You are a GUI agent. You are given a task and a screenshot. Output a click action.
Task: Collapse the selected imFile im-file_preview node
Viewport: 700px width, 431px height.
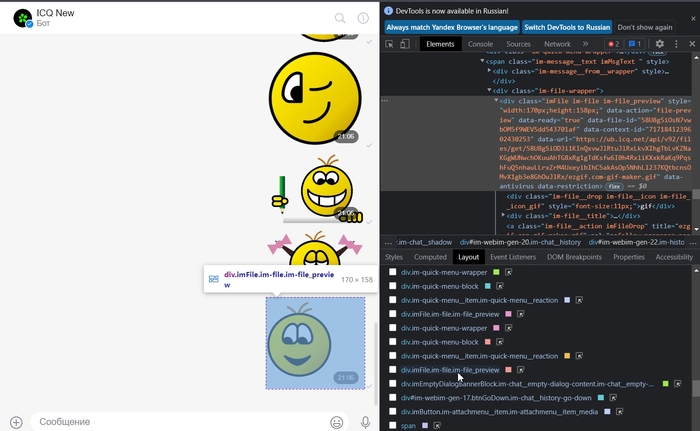pos(496,100)
